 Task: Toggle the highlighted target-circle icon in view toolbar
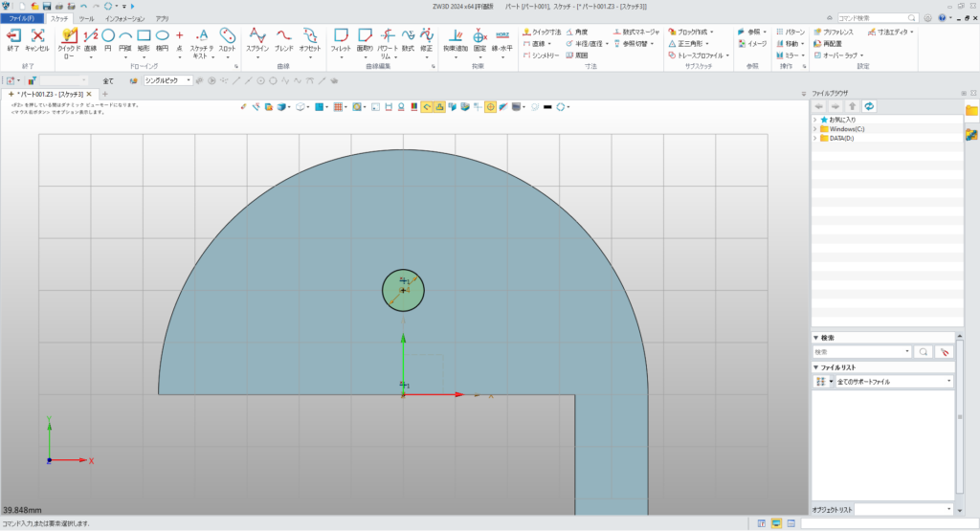pos(490,107)
